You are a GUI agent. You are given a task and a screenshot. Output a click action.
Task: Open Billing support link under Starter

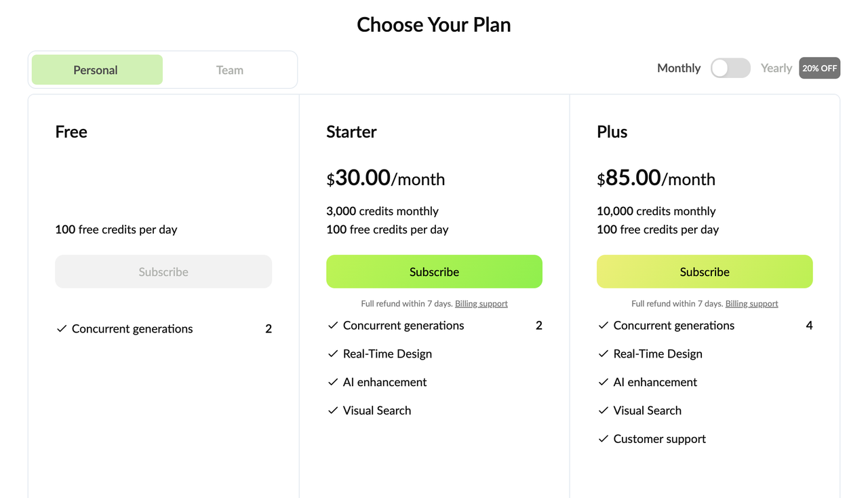[x=481, y=304]
